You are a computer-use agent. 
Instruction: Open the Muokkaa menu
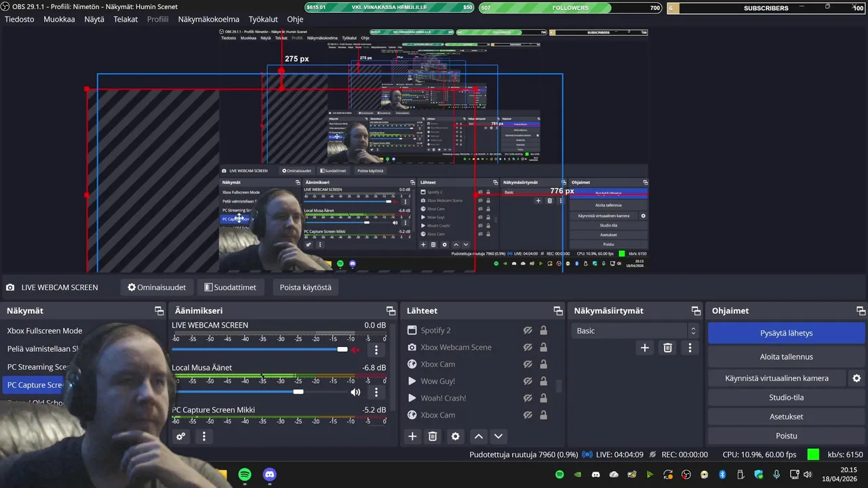point(59,19)
